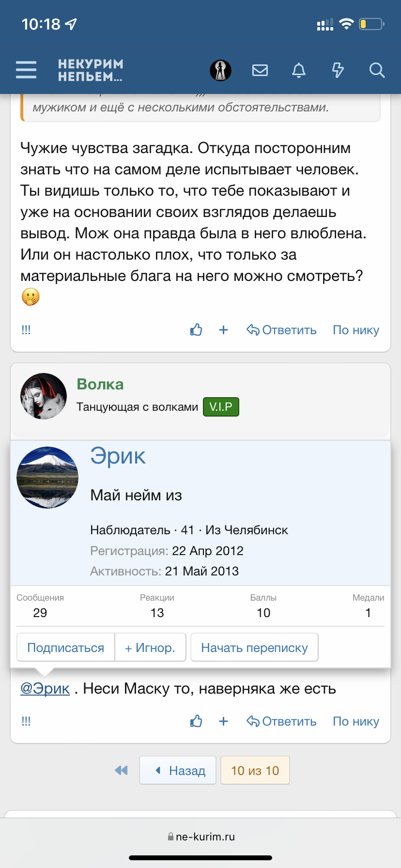Jump to first page double arrow
Screen dimensions: 401x868
click(x=121, y=770)
